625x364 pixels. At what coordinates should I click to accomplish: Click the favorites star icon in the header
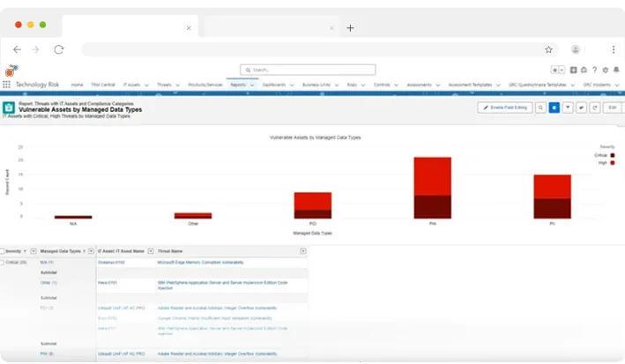pyautogui.click(x=554, y=70)
